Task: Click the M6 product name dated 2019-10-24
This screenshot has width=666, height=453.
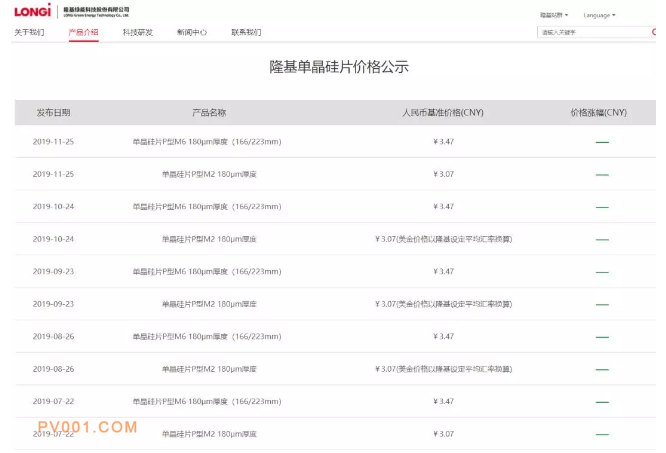Action: point(207,207)
